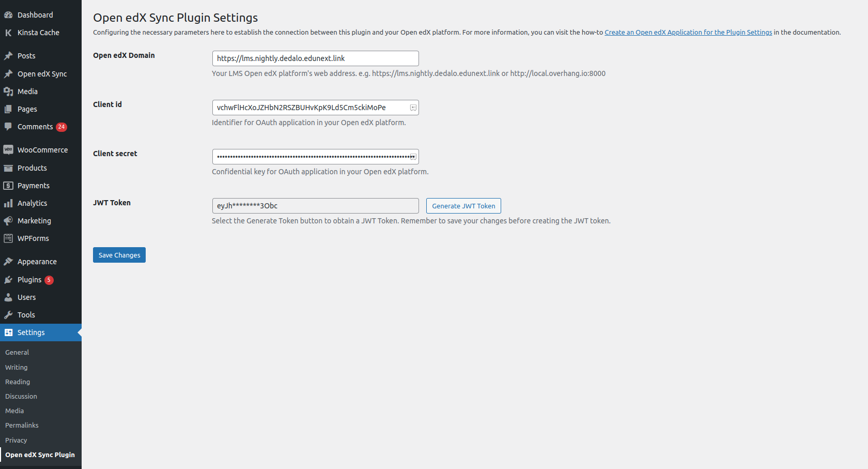868x469 pixels.
Task: Click the autofill icon in Client id field
Action: pyautogui.click(x=413, y=108)
